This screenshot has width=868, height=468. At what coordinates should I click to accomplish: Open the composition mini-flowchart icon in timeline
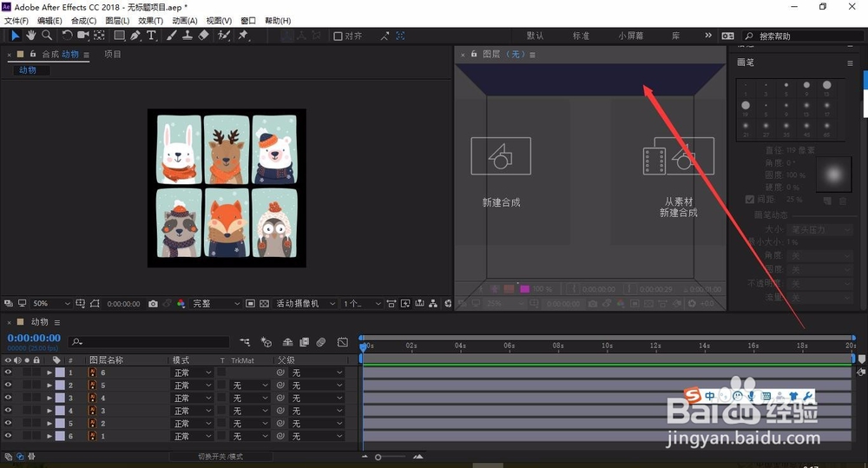[245, 342]
